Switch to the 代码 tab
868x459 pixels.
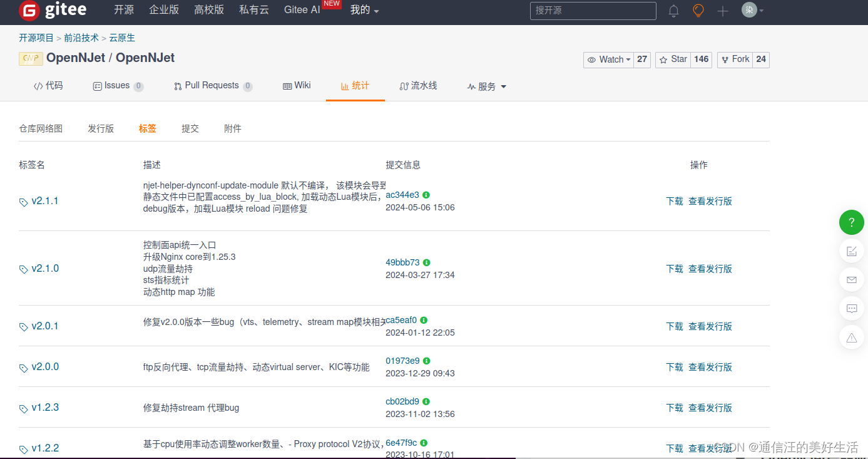pos(48,86)
